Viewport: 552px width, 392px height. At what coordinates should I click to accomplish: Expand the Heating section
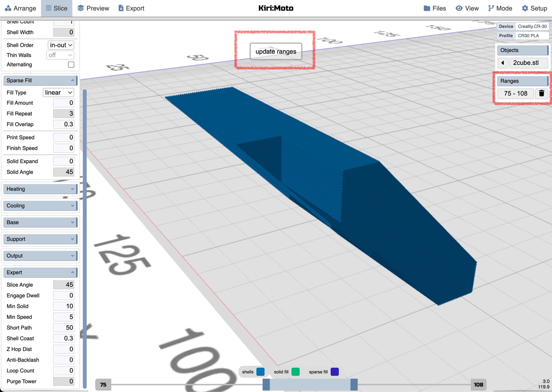(40, 189)
